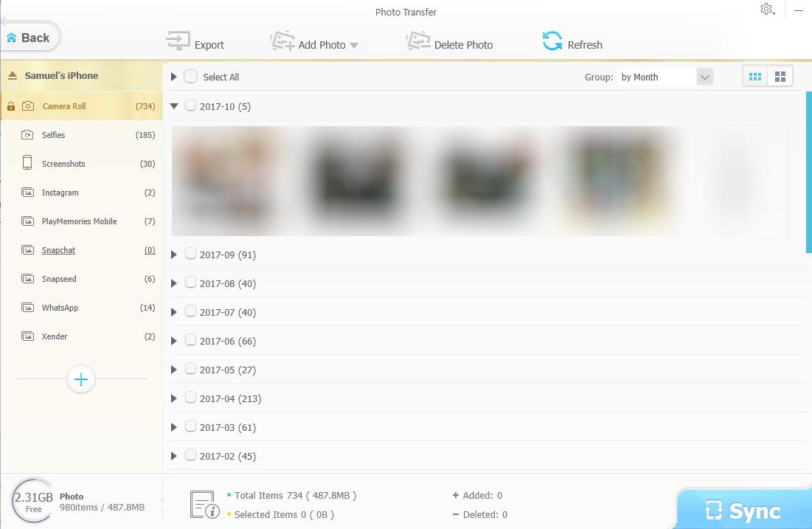
Task: Click the lock icon next to Camera Roll
Action: tap(11, 106)
